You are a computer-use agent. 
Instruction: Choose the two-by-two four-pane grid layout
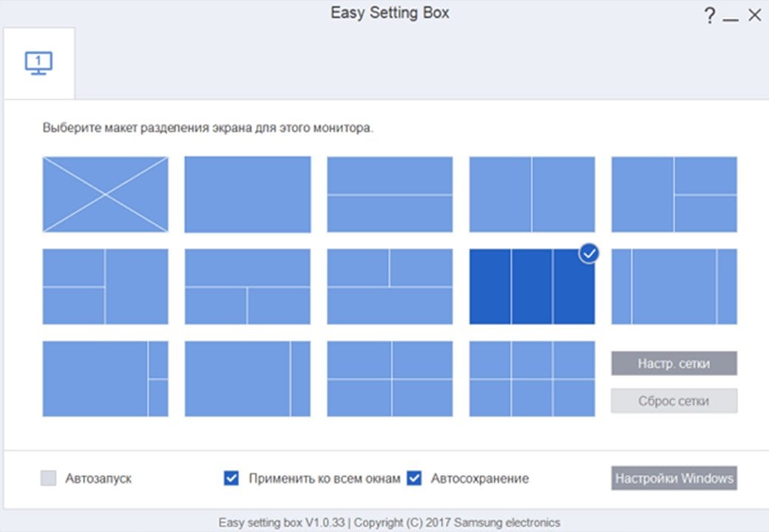pos(390,378)
